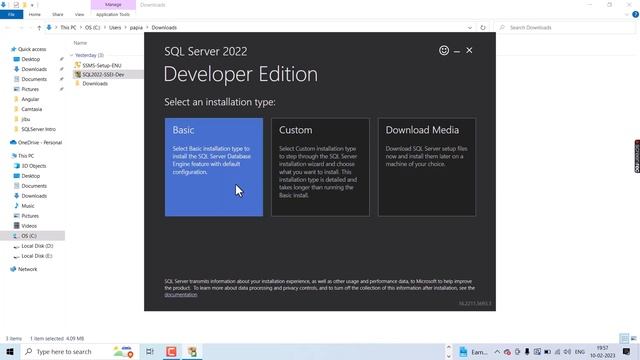The image size is (640, 360).
Task: Select OS (C:) drive in navigation pane
Action: tap(29, 236)
